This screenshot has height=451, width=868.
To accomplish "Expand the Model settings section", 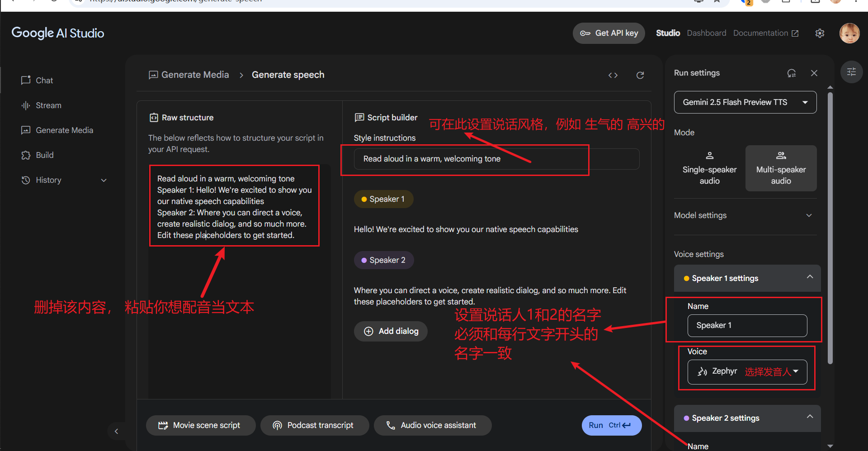I will click(x=745, y=215).
